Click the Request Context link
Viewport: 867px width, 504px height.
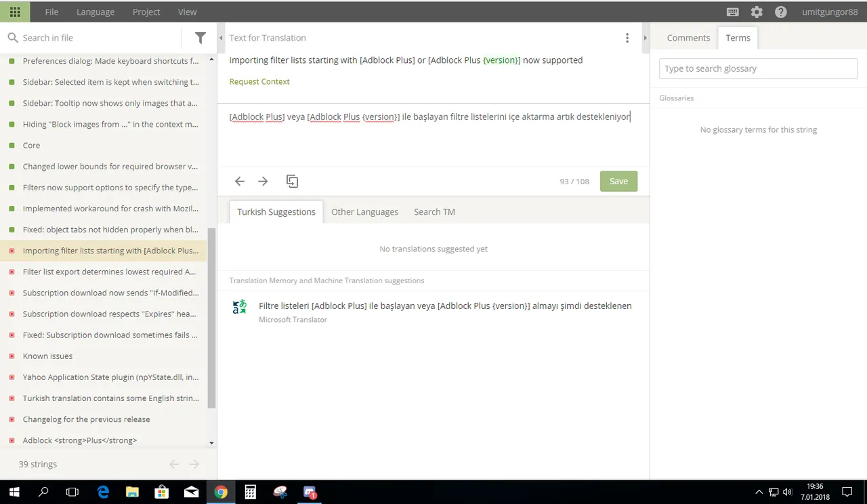coord(259,81)
